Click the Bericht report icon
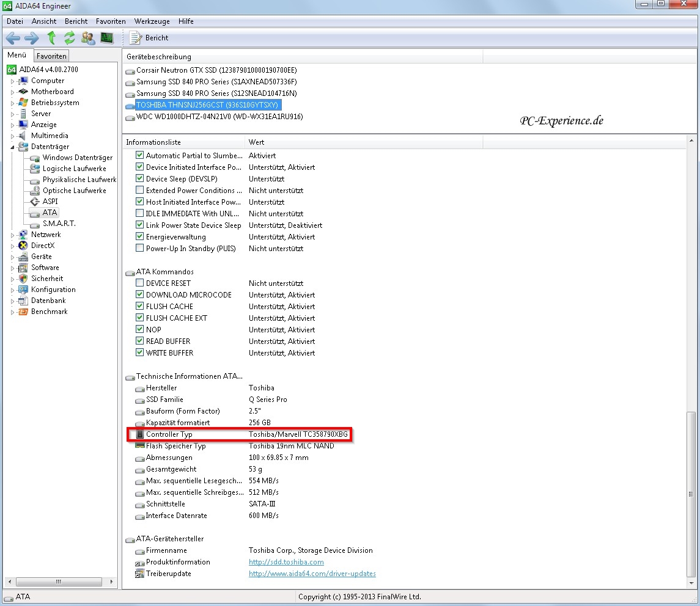Viewport: 700px width, 606px height. (135, 38)
